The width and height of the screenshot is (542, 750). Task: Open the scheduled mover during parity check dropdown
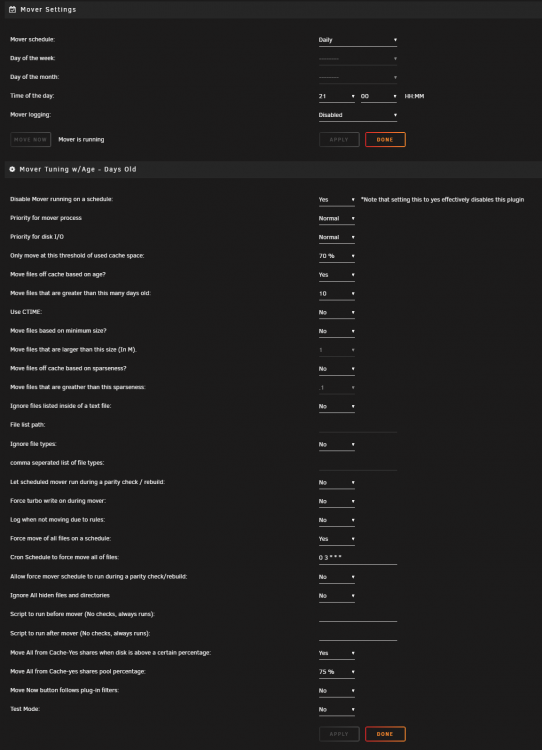(337, 483)
